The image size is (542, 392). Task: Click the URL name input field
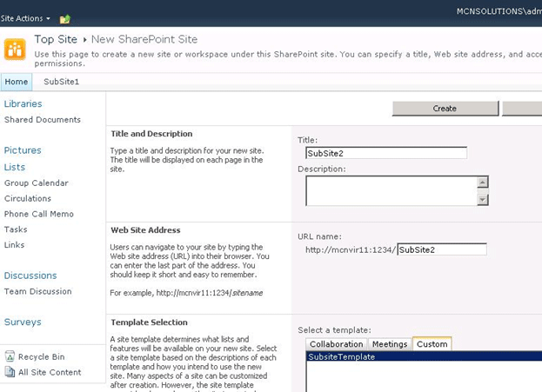[x=442, y=249]
